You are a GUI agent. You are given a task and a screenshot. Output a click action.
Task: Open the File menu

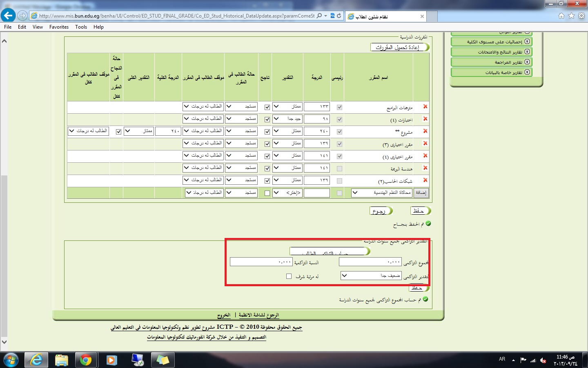pos(8,27)
